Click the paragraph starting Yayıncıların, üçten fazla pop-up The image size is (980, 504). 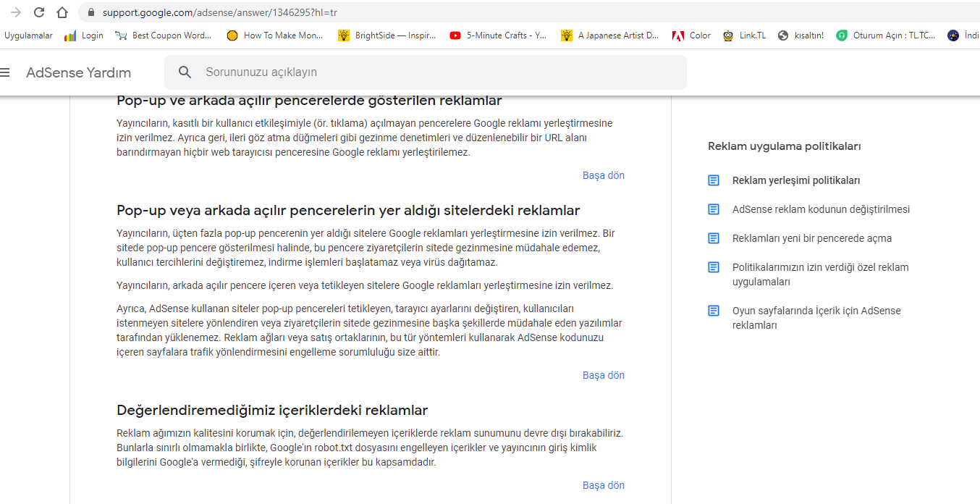(366, 248)
